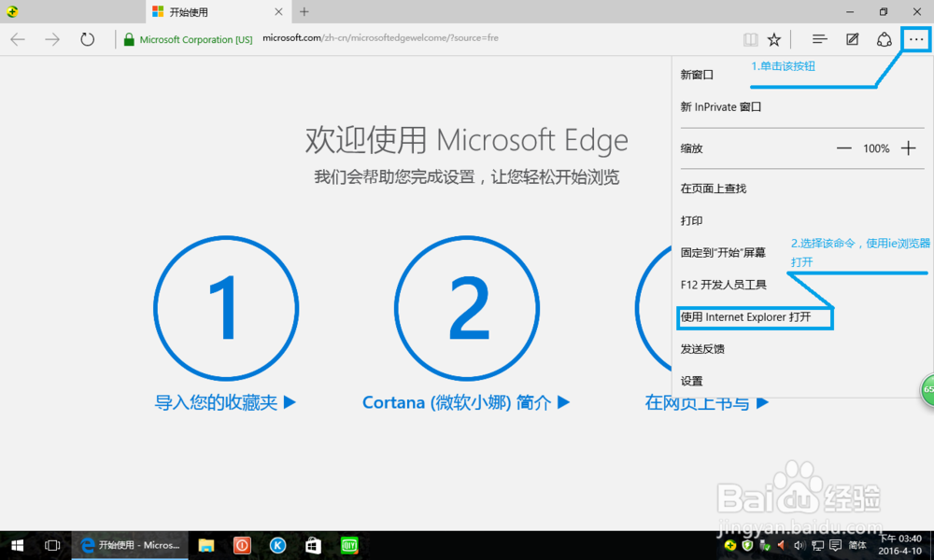
Task: Click the volume speaker tray icon
Action: click(x=799, y=545)
